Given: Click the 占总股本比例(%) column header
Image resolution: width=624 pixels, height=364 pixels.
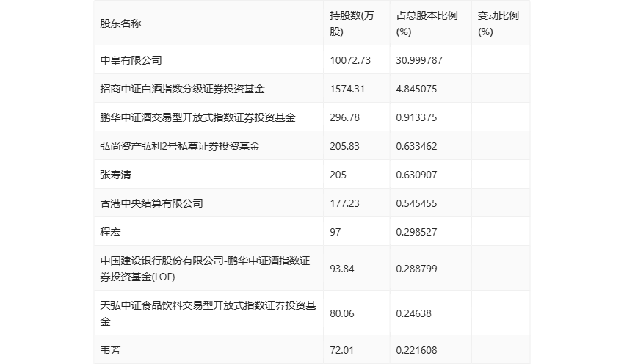Looking at the screenshot, I should [x=427, y=23].
